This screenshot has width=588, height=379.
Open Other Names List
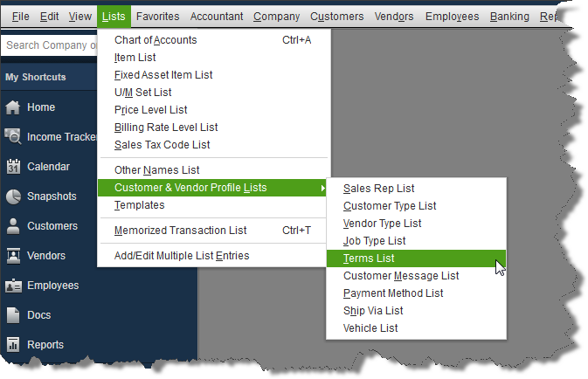[214, 170]
